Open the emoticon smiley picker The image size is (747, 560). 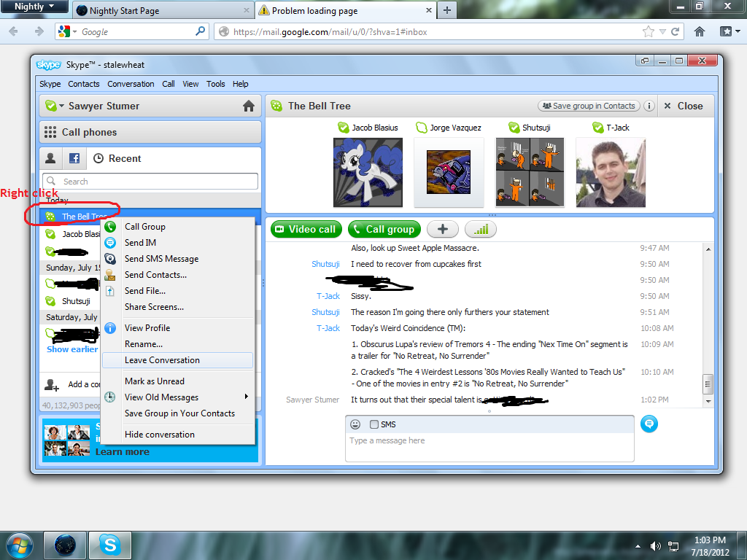pos(355,424)
